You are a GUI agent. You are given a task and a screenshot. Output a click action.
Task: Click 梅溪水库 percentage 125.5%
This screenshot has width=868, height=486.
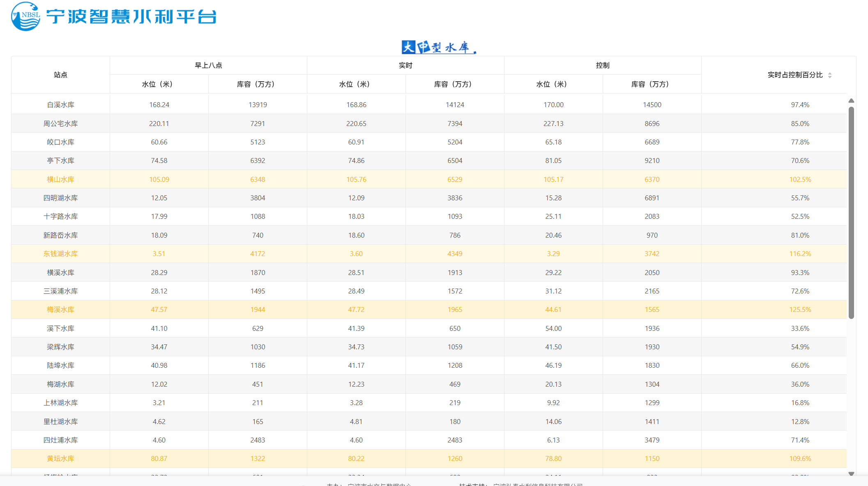click(x=800, y=309)
